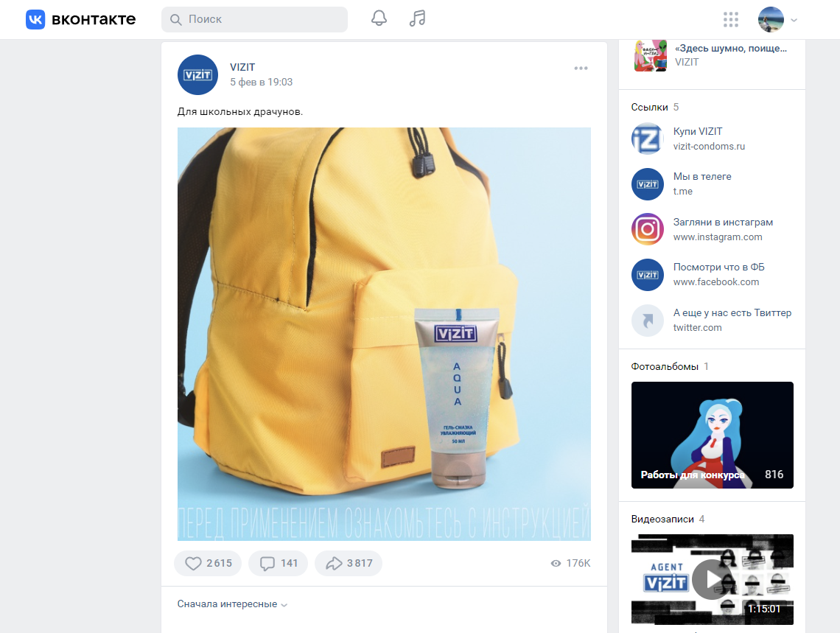Open the post three-dots options menu
This screenshot has width=840, height=633.
(x=581, y=69)
